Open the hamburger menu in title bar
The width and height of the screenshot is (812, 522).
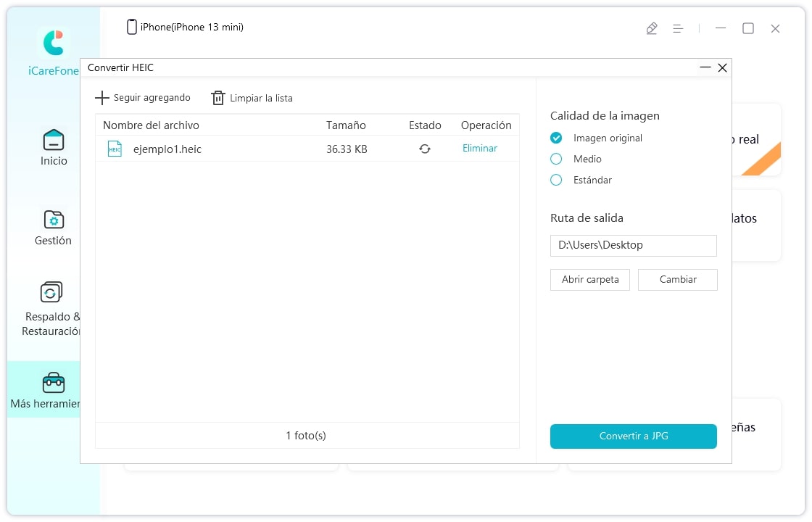(678, 28)
